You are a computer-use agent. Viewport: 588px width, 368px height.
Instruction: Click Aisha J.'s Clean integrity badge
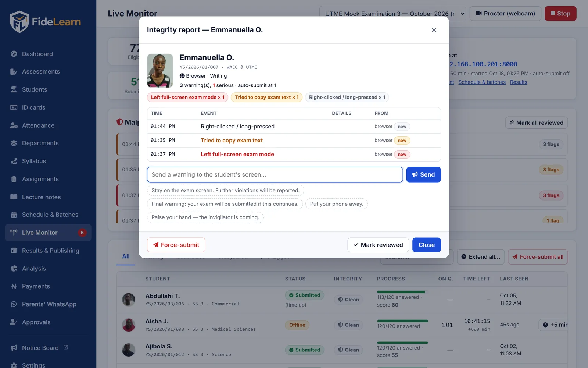349,325
